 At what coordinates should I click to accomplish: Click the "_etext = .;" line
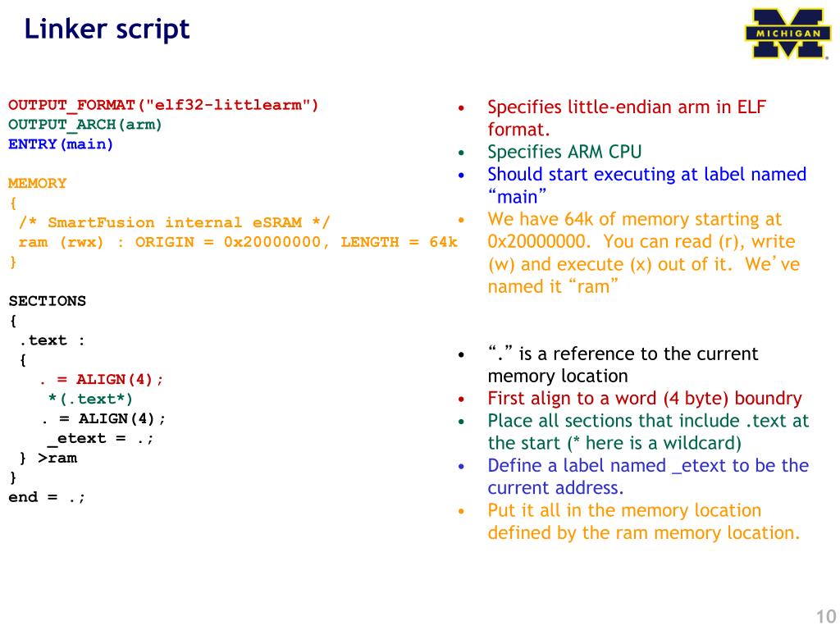100,439
